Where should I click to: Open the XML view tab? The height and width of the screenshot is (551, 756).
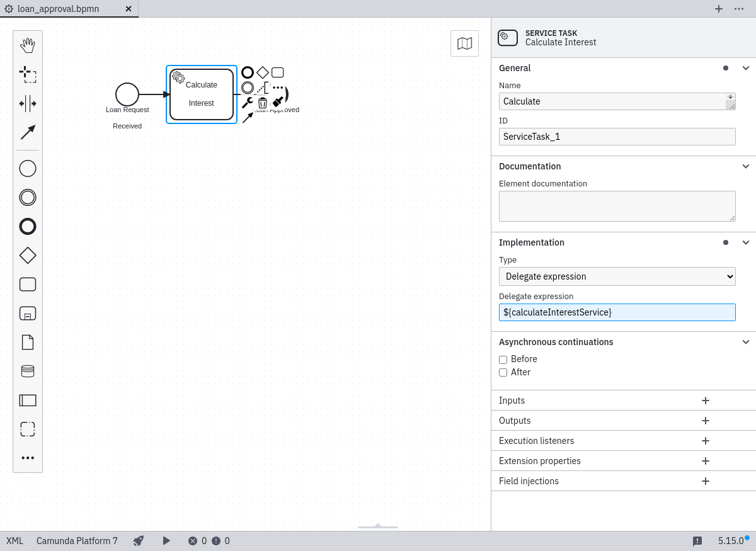click(14, 540)
